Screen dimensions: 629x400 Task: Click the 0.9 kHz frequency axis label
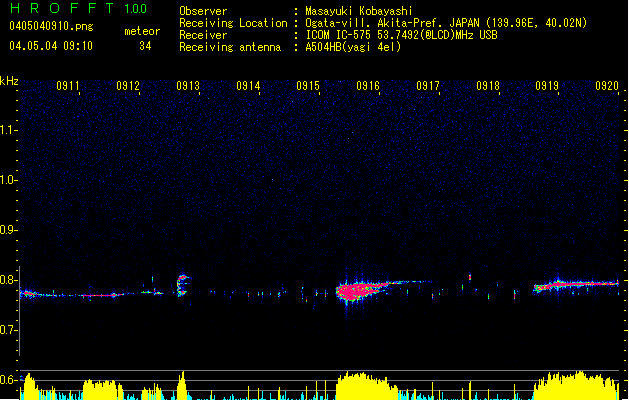pyautogui.click(x=8, y=229)
